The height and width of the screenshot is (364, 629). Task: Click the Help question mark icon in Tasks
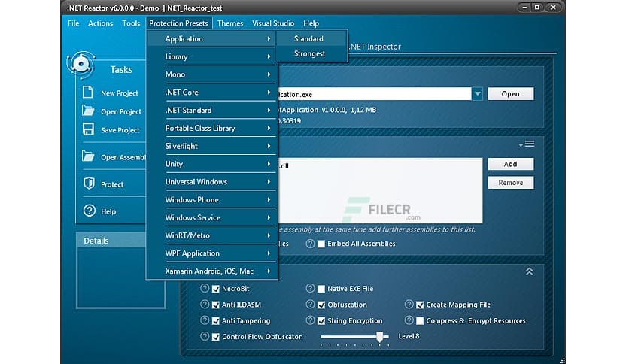click(x=89, y=211)
